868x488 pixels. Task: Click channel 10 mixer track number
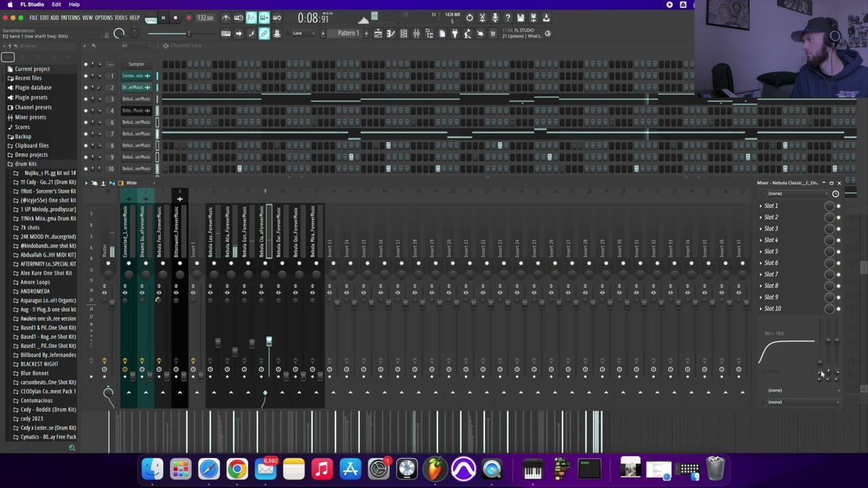112,169
